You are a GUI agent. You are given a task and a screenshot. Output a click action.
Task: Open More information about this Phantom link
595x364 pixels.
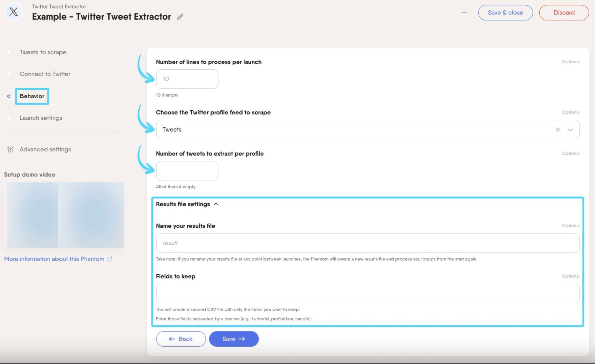point(54,259)
